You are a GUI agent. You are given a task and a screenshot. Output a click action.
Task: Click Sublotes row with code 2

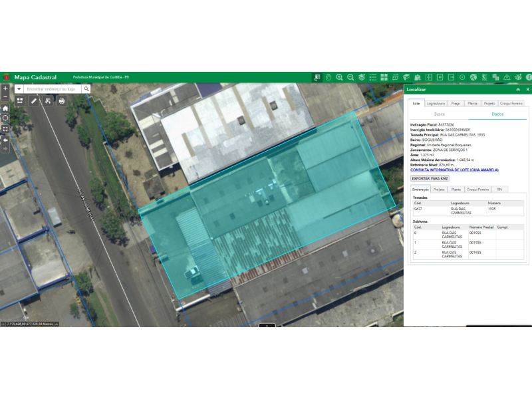[468, 255]
